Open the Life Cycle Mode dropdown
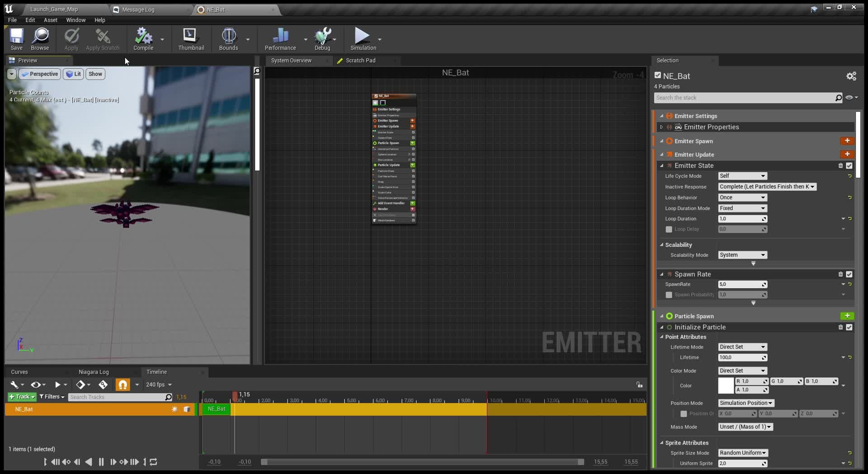 (x=742, y=176)
